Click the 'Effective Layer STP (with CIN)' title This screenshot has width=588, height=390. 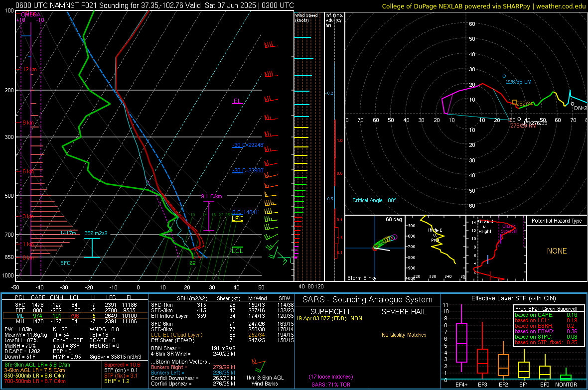[x=513, y=298]
